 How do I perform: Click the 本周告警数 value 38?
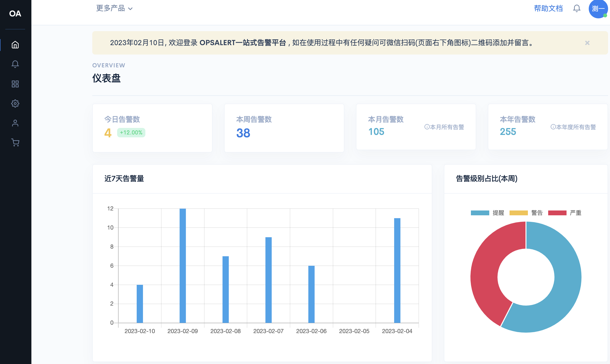(x=243, y=133)
